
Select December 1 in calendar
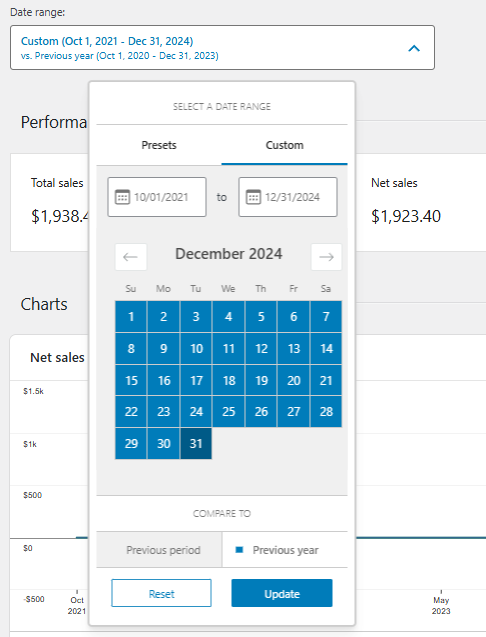(131, 316)
